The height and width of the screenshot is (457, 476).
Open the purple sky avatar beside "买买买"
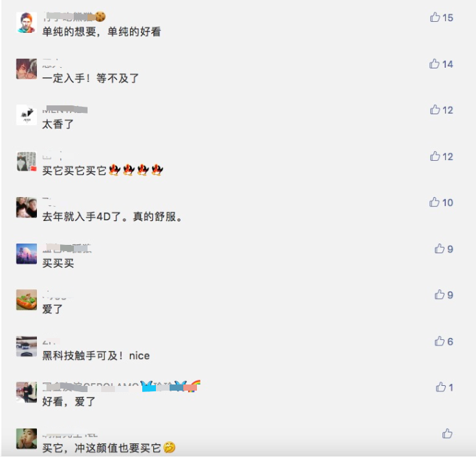point(27,254)
